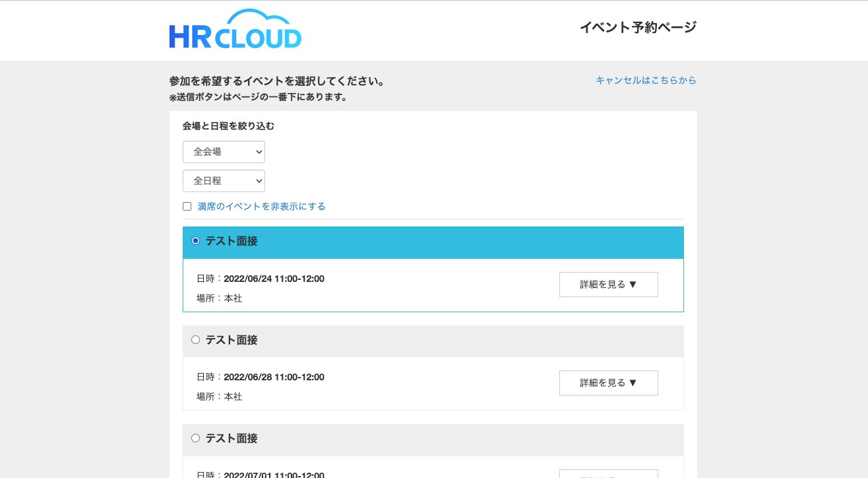The height and width of the screenshot is (478, 868).
Task: Click the HR CLOUD logo
Action: click(x=235, y=30)
